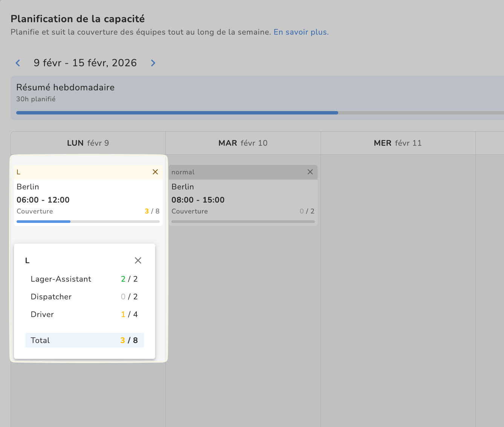Close the L coverage details popup
504x427 pixels.
[138, 261]
